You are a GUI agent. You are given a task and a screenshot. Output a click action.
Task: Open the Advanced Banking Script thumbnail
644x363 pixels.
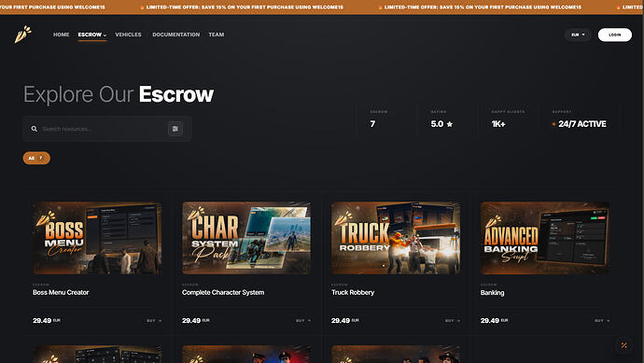tap(545, 238)
